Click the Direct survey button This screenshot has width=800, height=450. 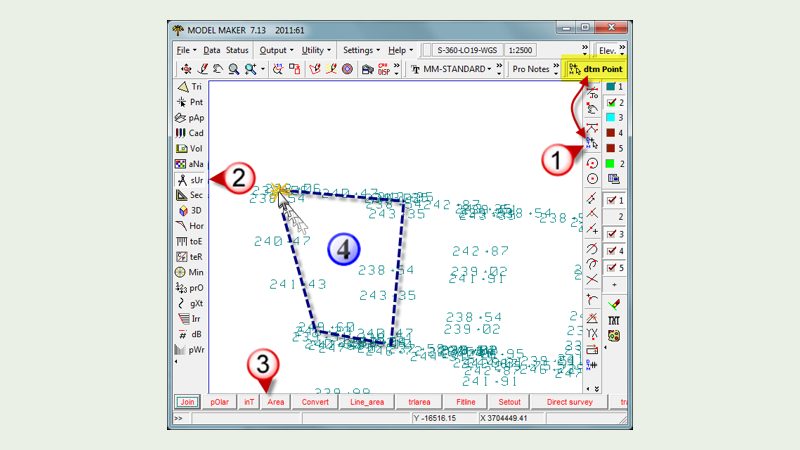569,402
